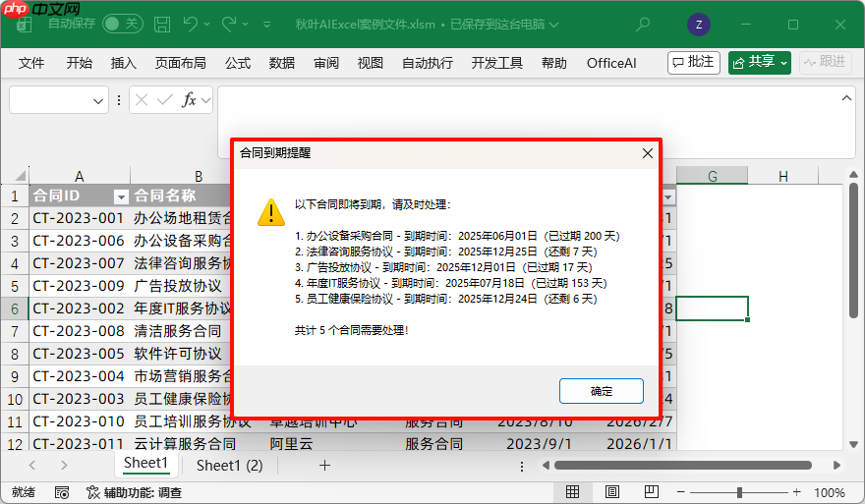This screenshot has width=865, height=504.
Task: Switch to the 开始 ribbon tab
Action: 80,63
